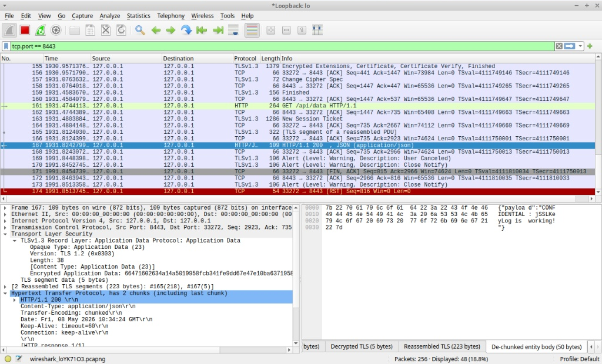Viewport: 602px width, 364px height.
Task: Click the open capture file folder icon
Action: point(75,31)
